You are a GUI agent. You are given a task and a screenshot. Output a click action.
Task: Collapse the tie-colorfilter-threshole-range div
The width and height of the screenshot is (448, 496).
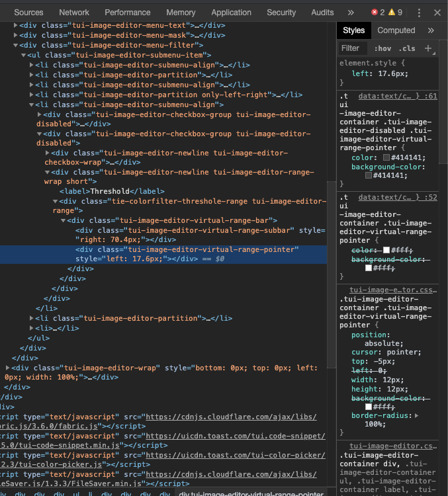pos(55,201)
